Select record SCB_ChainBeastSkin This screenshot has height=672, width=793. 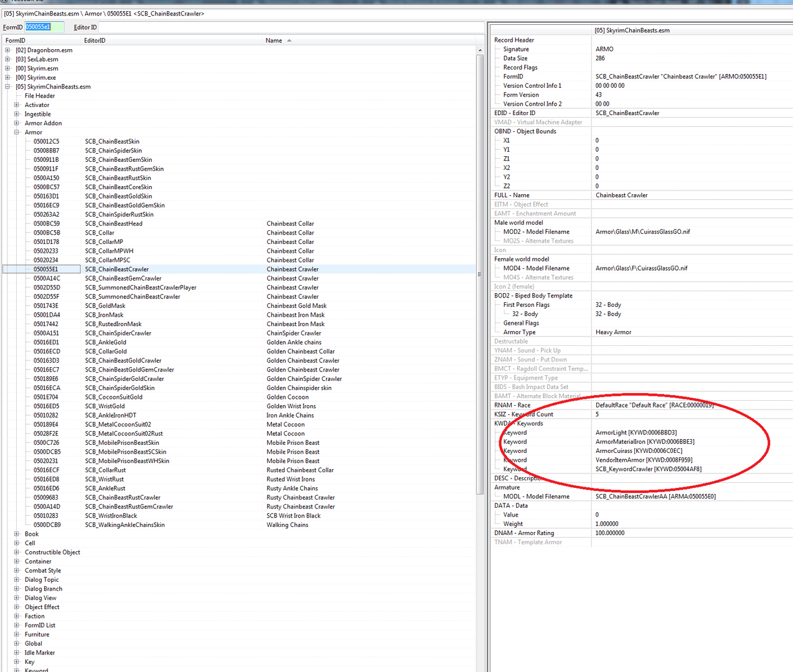coord(112,142)
